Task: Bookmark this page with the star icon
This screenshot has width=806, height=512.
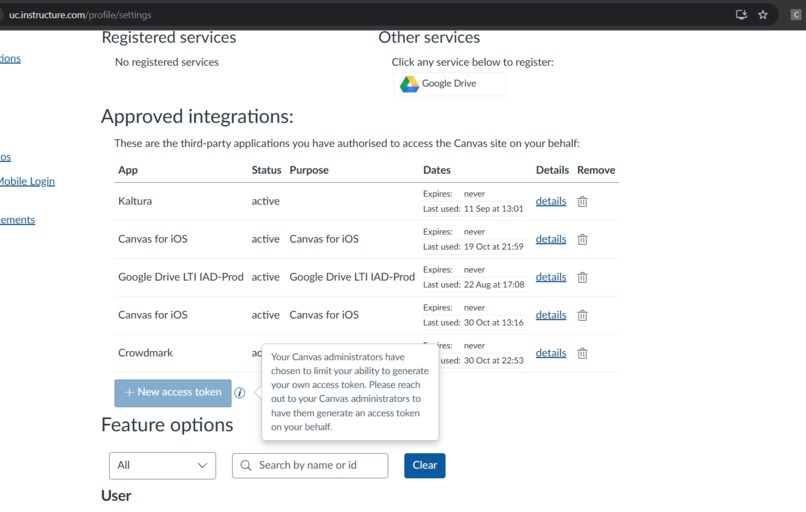Action: (x=763, y=15)
